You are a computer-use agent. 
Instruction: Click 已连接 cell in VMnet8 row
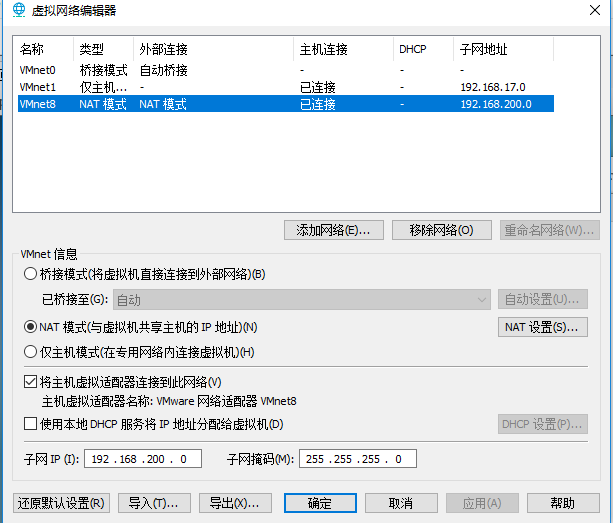click(x=317, y=104)
